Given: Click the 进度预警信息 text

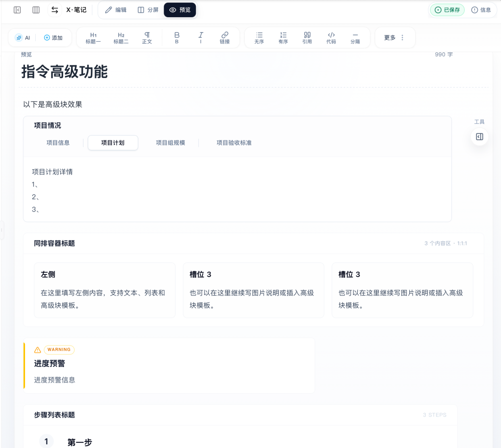Looking at the screenshot, I should [x=55, y=380].
